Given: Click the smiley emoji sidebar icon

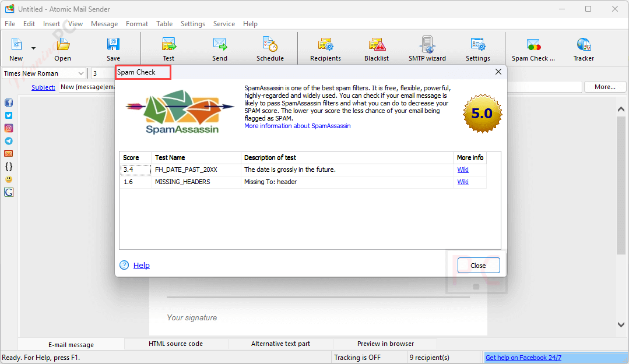Looking at the screenshot, I should pos(9,179).
